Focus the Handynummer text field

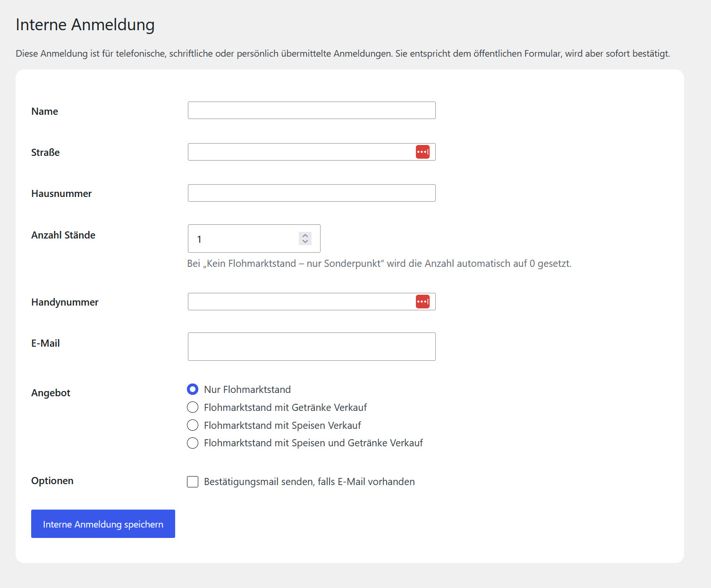301,302
